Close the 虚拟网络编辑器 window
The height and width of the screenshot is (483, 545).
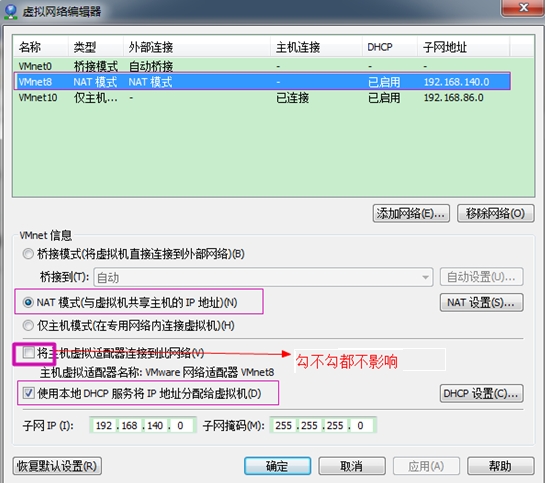tap(522, 7)
